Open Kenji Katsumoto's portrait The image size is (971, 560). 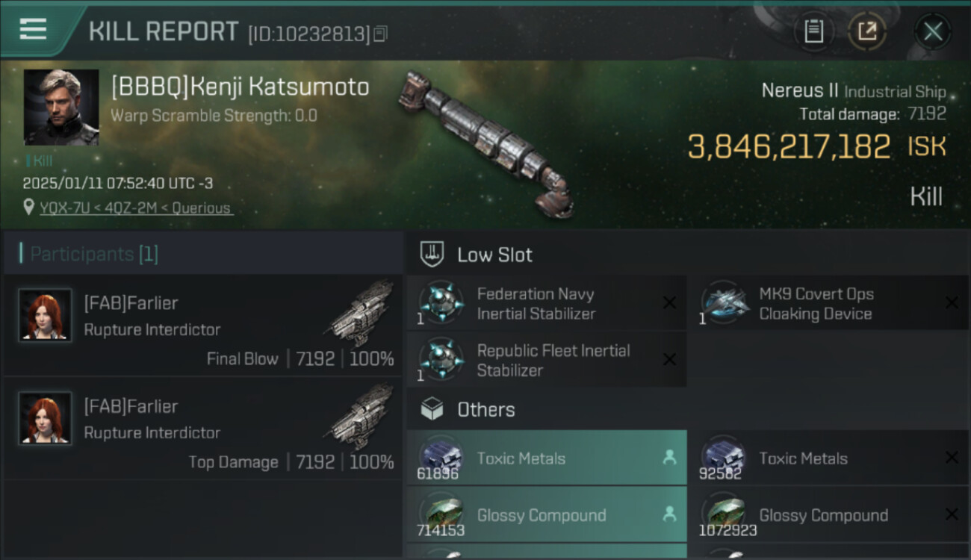pos(61,107)
